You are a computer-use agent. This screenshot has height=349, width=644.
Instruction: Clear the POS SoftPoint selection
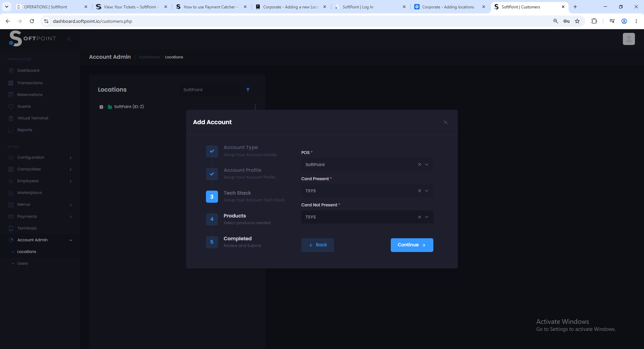point(419,164)
